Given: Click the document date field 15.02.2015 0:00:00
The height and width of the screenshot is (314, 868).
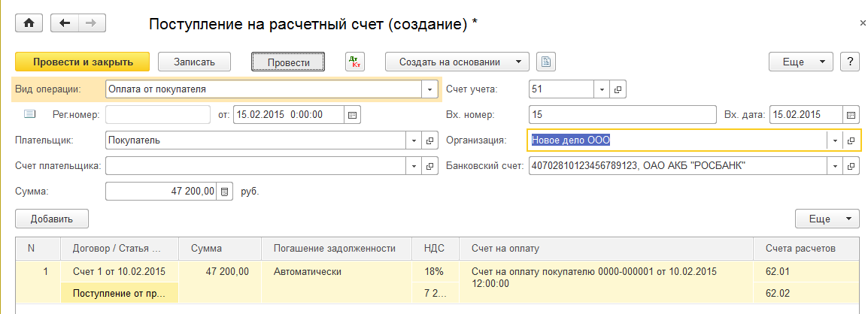Looking at the screenshot, I should (289, 115).
